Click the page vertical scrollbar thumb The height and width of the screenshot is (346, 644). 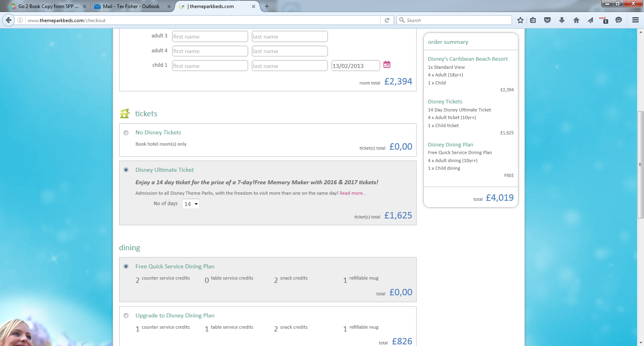tap(641, 164)
